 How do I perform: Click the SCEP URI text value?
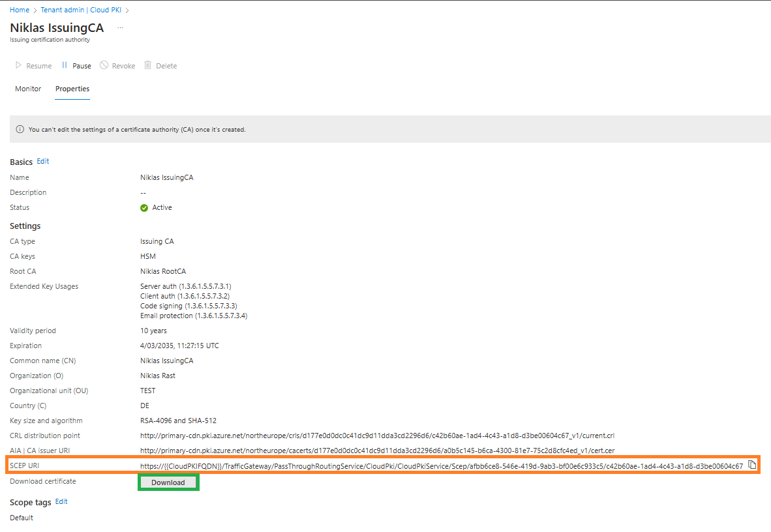[441, 466]
